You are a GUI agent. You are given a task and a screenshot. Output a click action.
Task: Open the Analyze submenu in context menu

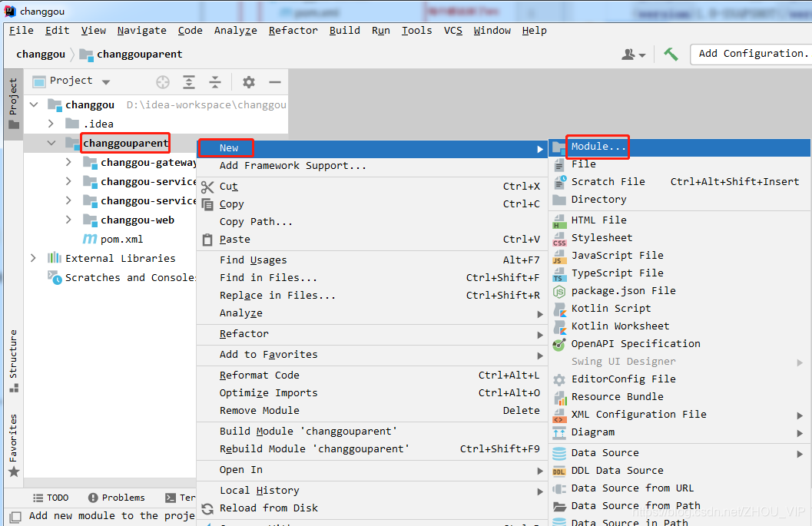tap(373, 313)
